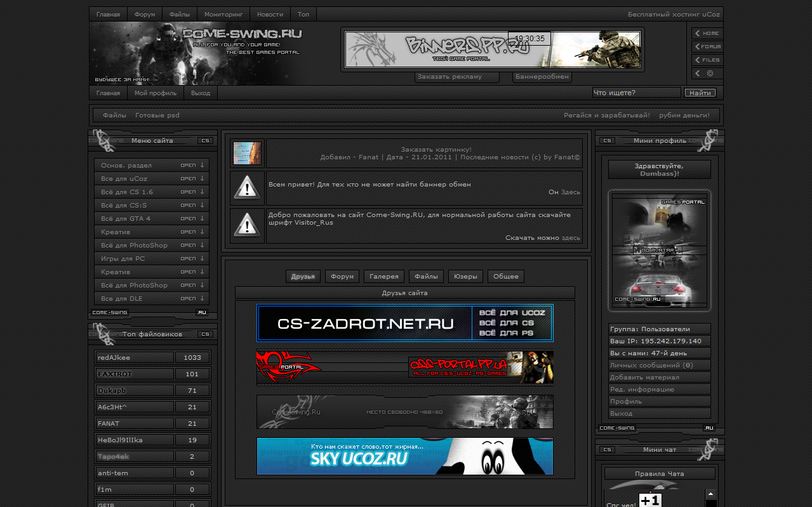Switch to the Галерея tab
812x507 pixels.
pos(384,277)
